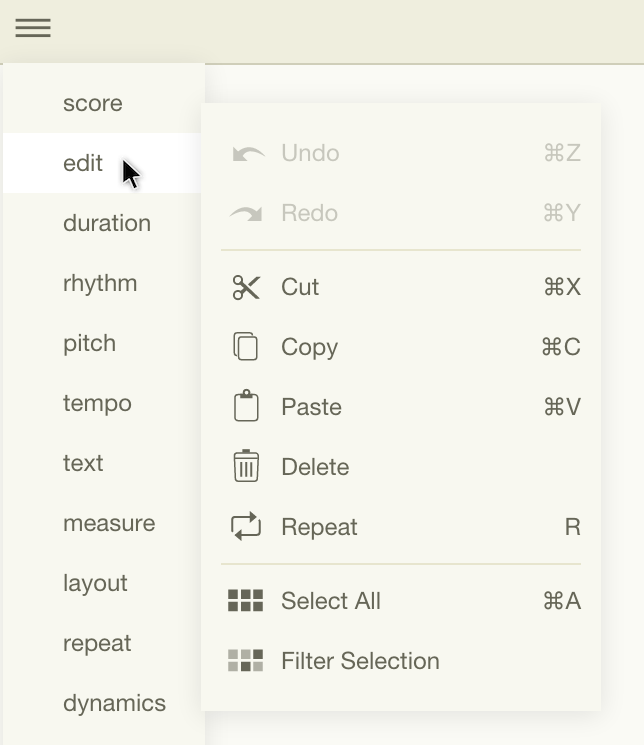644x745 pixels.
Task: Expand the rhythm menu category
Action: coord(100,283)
